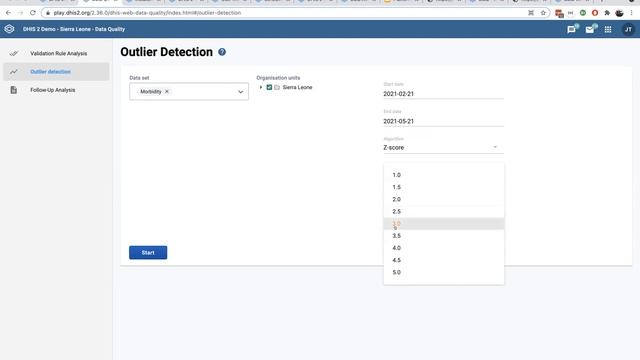This screenshot has height=360, width=640.
Task: Select threshold 1.0 from the list
Action: (444, 175)
